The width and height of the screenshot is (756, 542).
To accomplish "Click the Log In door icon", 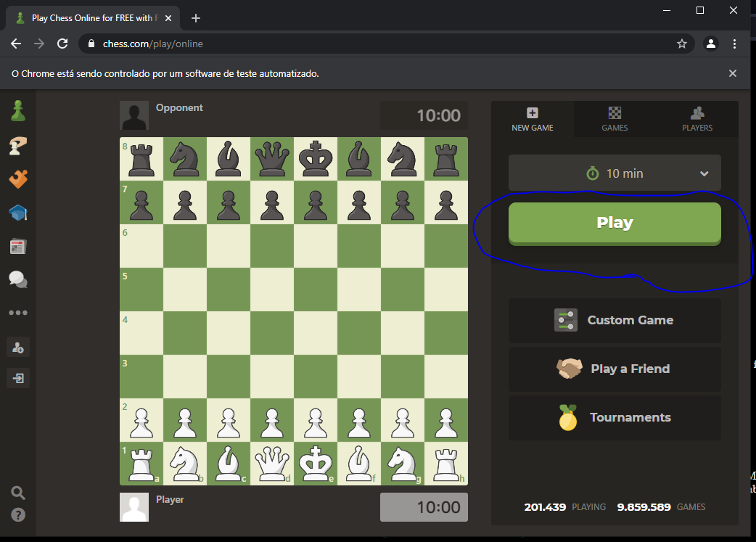I will [x=18, y=378].
